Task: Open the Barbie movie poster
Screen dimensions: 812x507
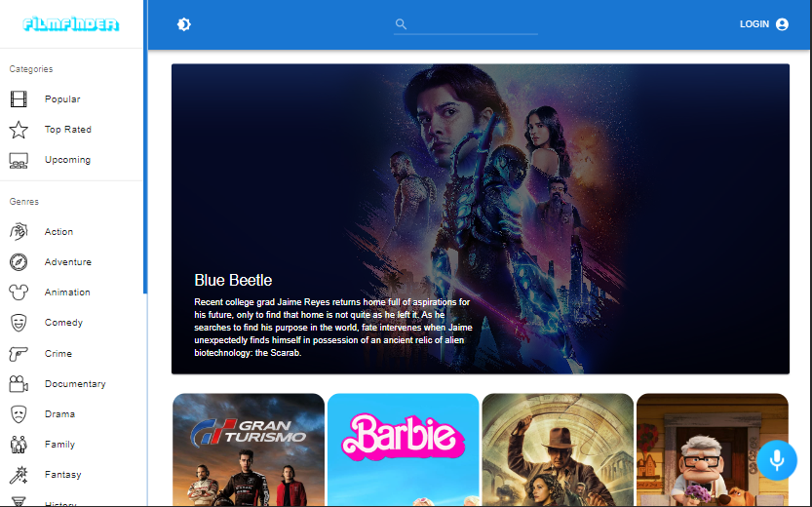Action: point(404,449)
